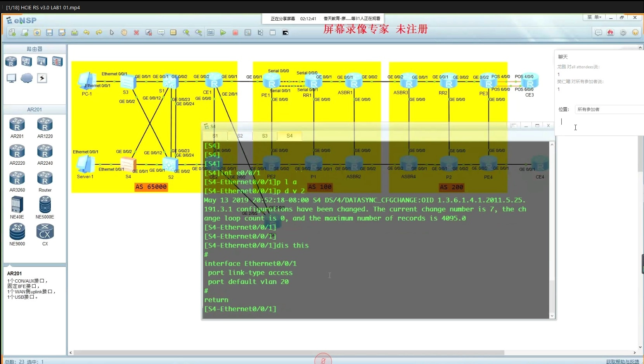This screenshot has height=364, width=644.
Task: Start devices with the green play icon
Action: click(x=223, y=33)
